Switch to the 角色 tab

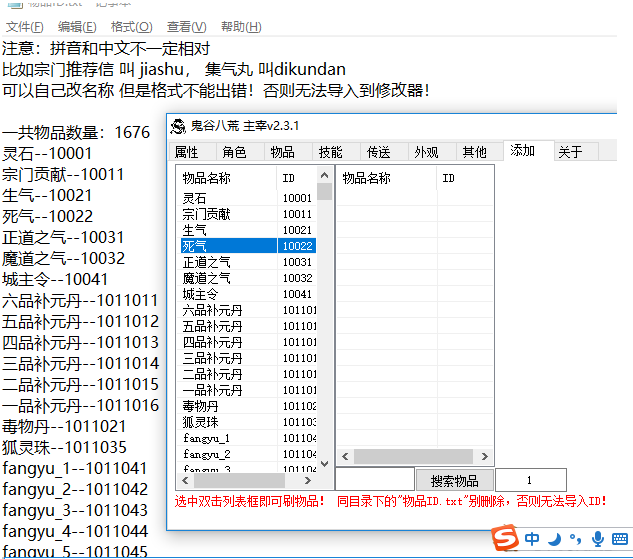pos(240,152)
